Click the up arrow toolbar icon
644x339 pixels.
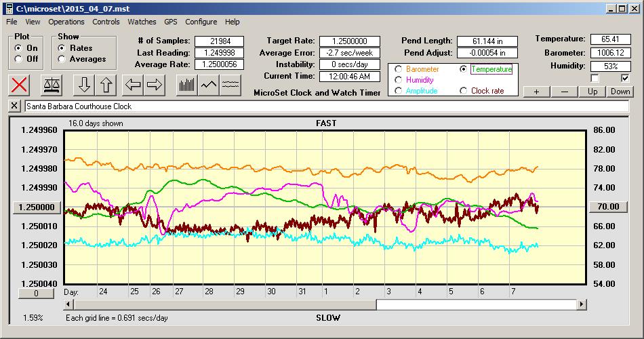pos(106,85)
